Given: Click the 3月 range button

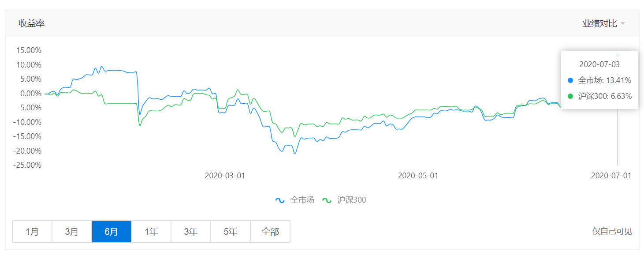Looking at the screenshot, I should (x=71, y=231).
